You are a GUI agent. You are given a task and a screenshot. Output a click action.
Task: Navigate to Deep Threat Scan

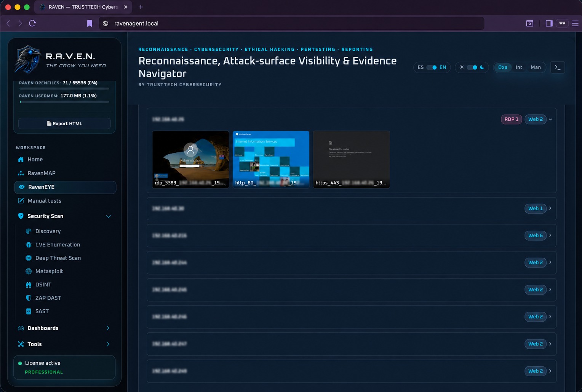[58, 258]
